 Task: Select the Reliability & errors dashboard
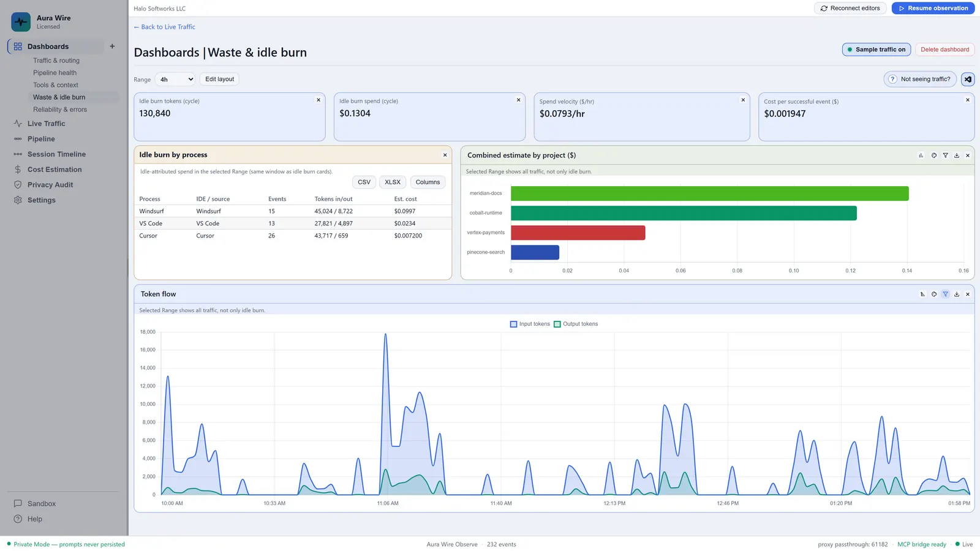[60, 110]
